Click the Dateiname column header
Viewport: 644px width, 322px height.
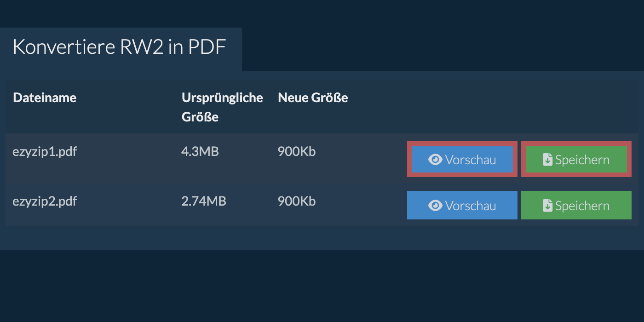pyautogui.click(x=45, y=98)
